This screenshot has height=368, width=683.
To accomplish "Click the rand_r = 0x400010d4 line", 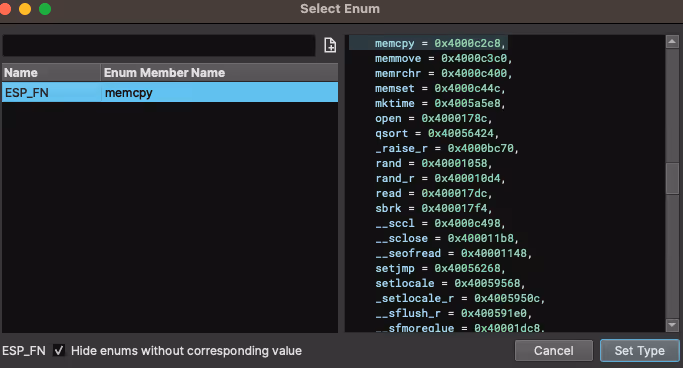I will (x=440, y=178).
